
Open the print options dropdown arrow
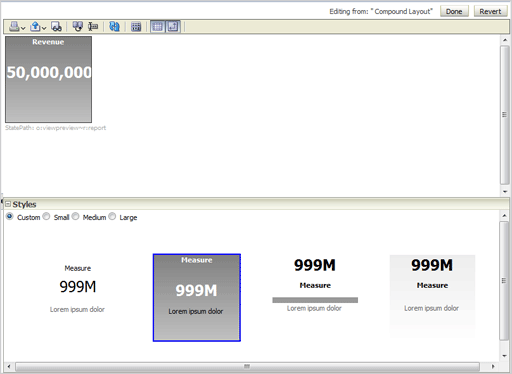[x=23, y=28]
